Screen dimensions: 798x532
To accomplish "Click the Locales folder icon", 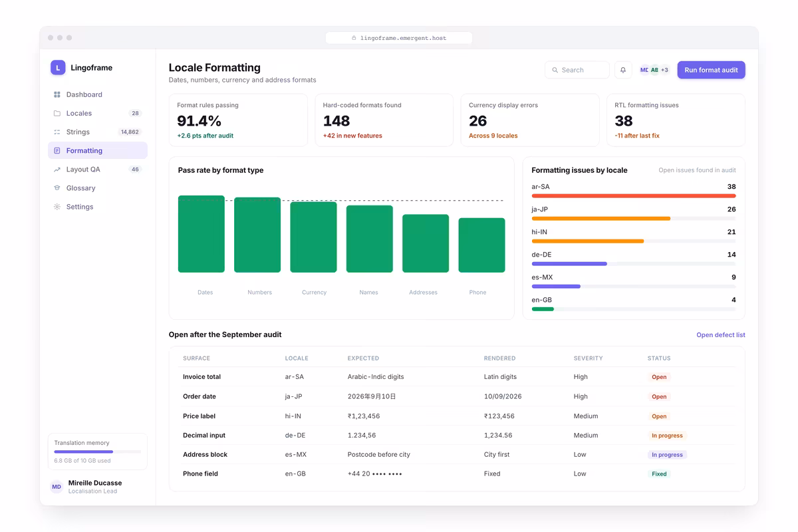I will point(57,113).
